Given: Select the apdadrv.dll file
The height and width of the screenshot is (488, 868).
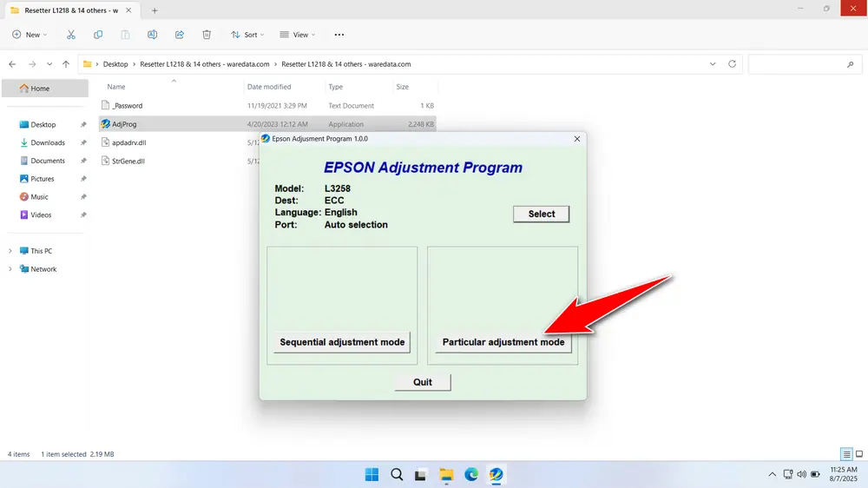Looking at the screenshot, I should click(x=129, y=143).
